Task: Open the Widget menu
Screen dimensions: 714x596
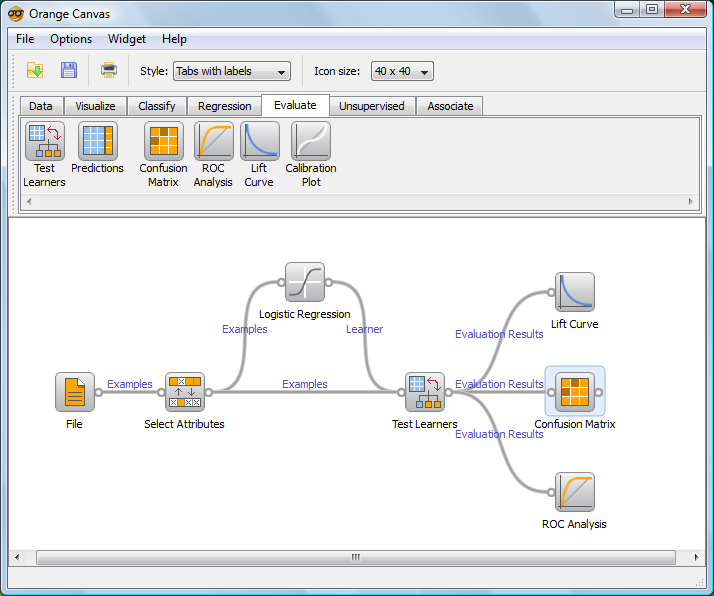Action: (127, 39)
